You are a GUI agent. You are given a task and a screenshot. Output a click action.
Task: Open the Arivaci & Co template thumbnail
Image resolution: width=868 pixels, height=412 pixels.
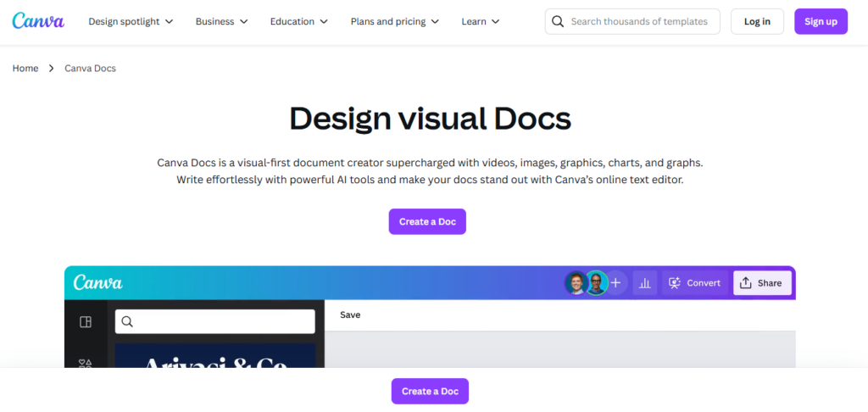(x=215, y=355)
